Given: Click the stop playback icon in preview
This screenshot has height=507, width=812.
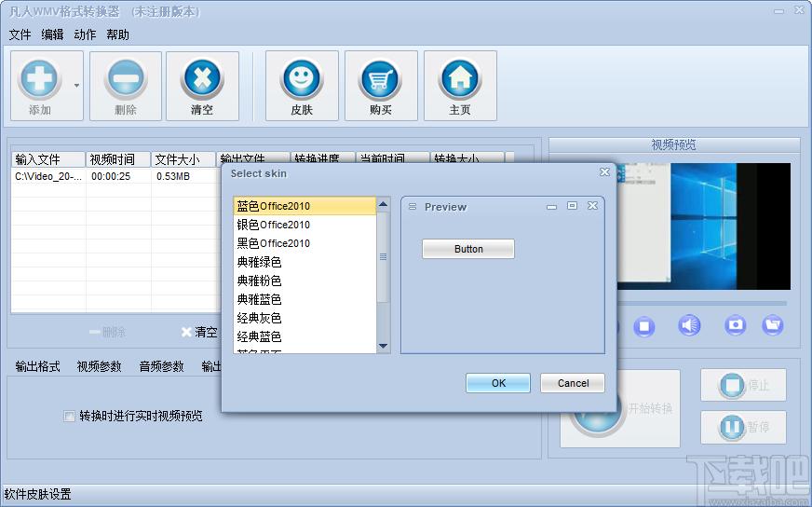Looking at the screenshot, I should pos(644,326).
